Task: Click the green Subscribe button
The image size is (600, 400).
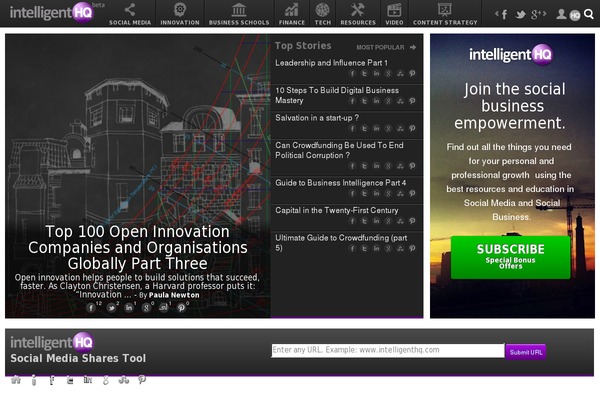Action: [510, 257]
